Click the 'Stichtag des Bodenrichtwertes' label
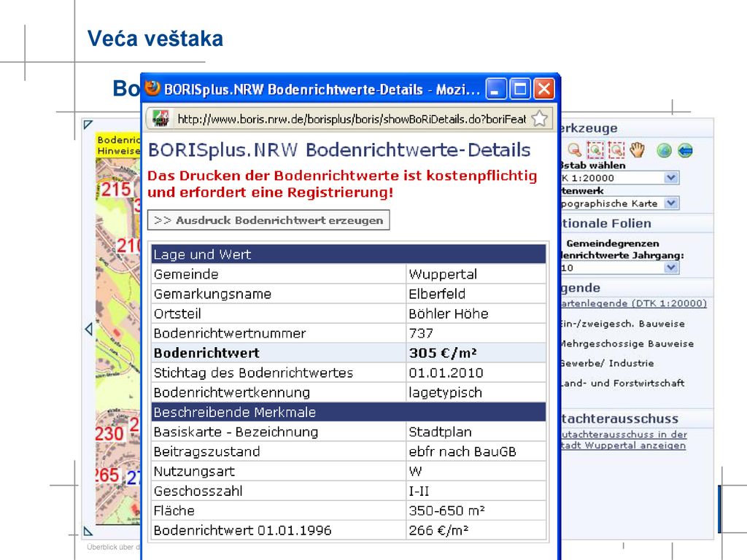This screenshot has width=747, height=560. [253, 373]
